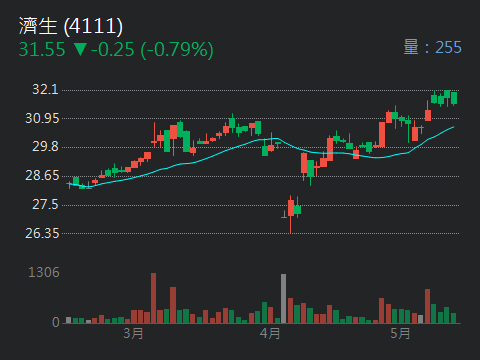Click the 1306 volume axis label

[44, 272]
